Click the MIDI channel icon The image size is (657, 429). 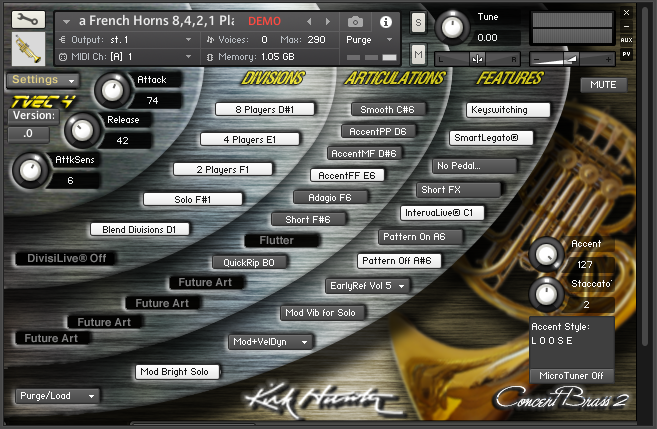pyautogui.click(x=62, y=57)
